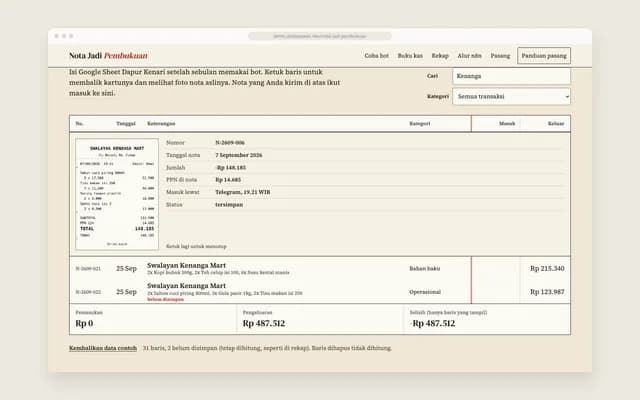Click the Kembalikan data contoh link
Viewport: 640px width, 400px height.
click(103, 348)
